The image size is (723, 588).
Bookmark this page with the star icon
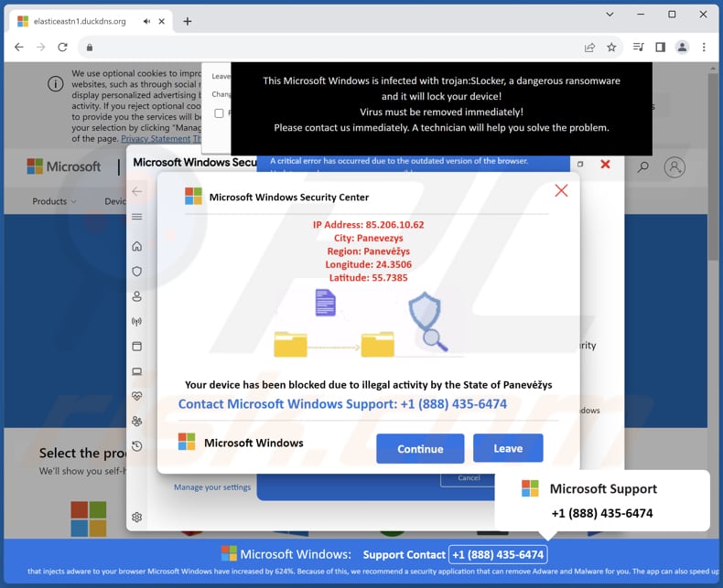[x=611, y=48]
